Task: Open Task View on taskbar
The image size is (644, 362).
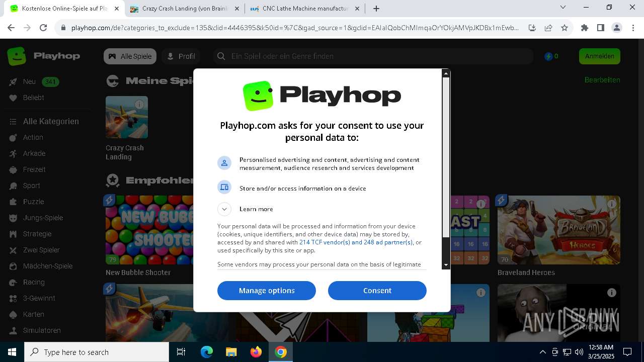Action: point(182,352)
